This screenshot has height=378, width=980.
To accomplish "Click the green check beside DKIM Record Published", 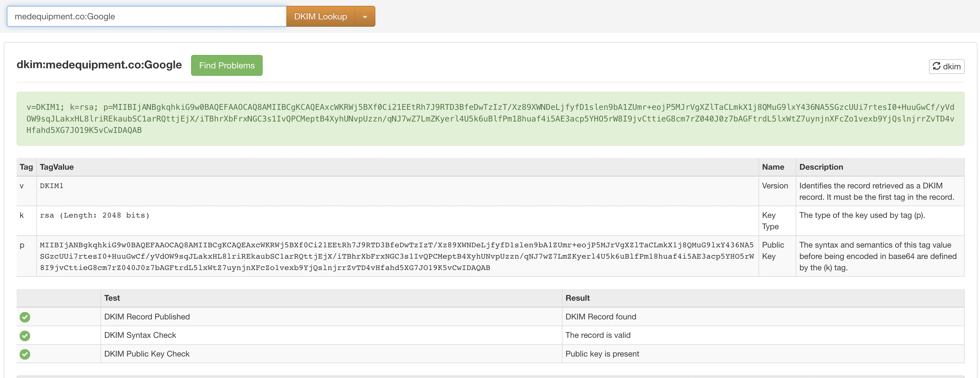I will 25,317.
